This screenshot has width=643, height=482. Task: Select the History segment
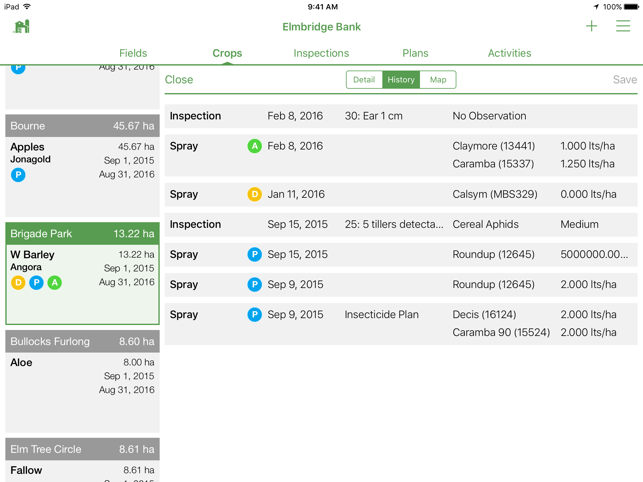tap(401, 80)
